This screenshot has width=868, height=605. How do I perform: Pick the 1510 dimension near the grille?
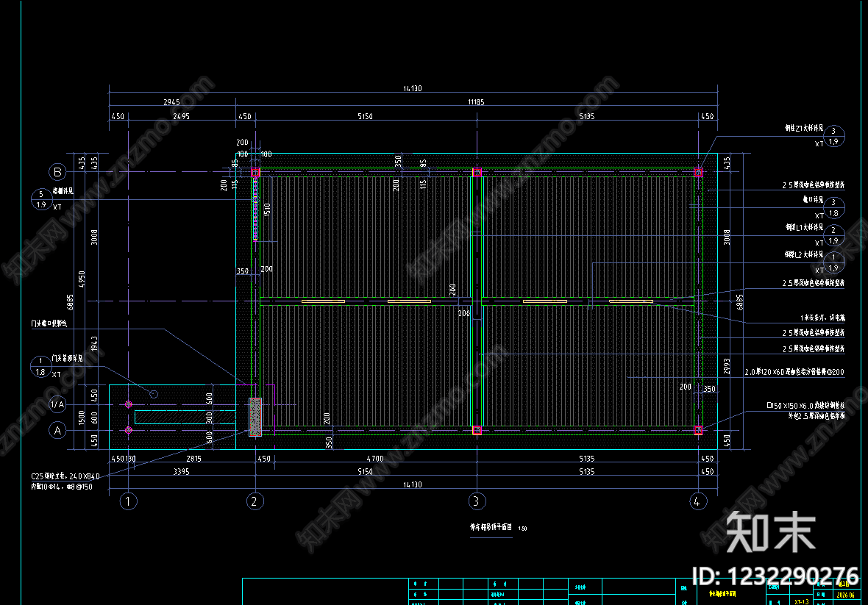tap(267, 210)
